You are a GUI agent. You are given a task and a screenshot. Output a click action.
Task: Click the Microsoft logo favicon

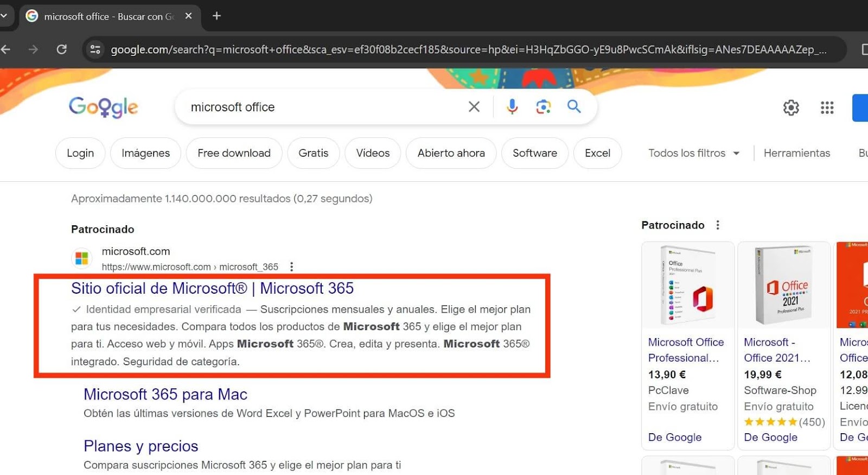pos(82,258)
